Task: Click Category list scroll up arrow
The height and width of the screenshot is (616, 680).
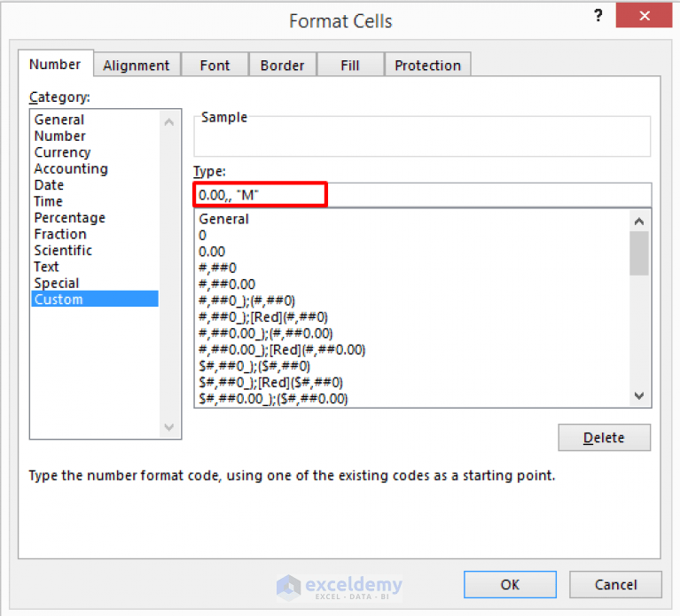Action: click(169, 122)
